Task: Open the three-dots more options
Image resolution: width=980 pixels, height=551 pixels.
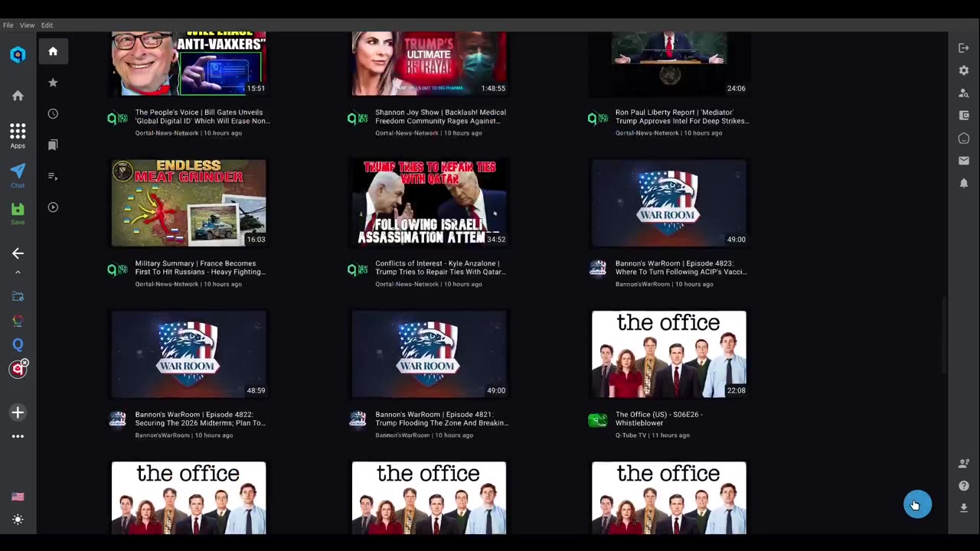Action: point(18,436)
